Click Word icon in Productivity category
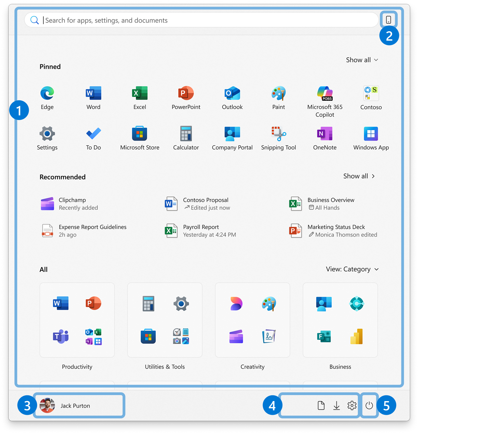The height and width of the screenshot is (434, 504). coord(61,303)
